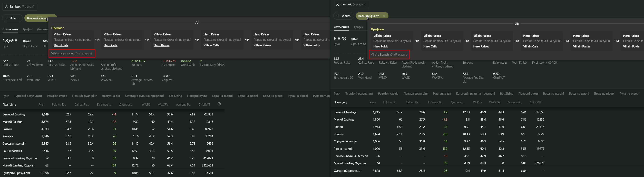Open the Villain: agro reg+ player selector

(72, 53)
